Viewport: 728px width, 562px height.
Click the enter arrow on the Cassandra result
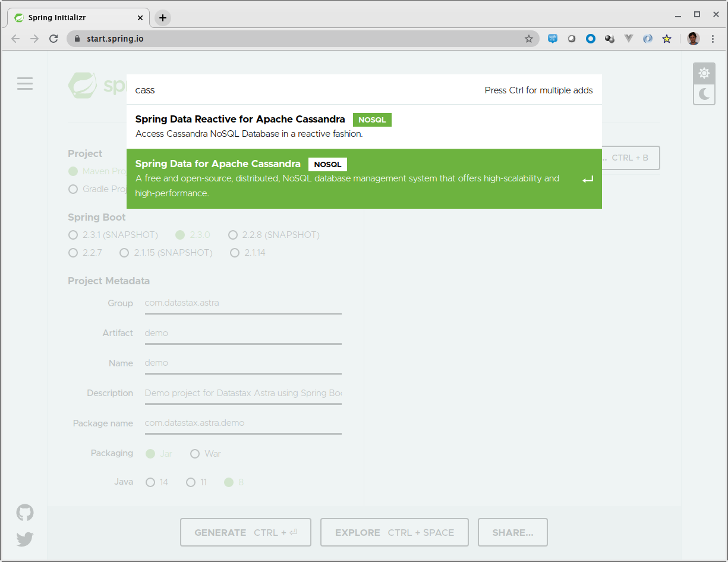(588, 179)
